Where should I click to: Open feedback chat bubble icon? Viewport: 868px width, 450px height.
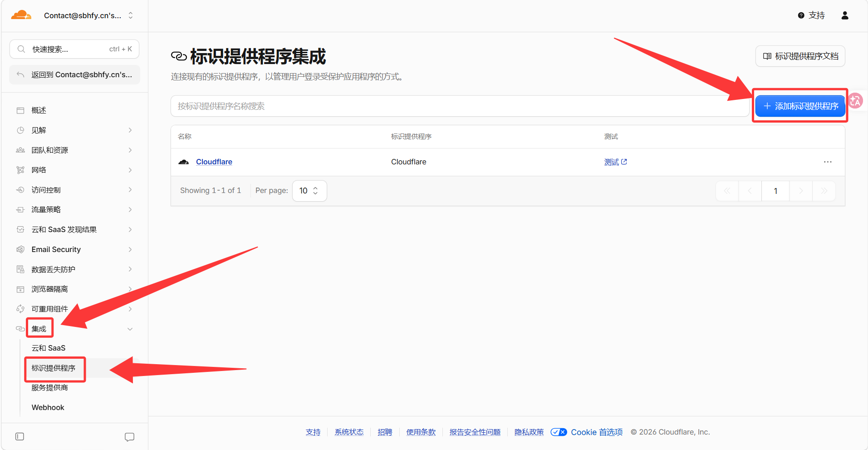pyautogui.click(x=129, y=437)
